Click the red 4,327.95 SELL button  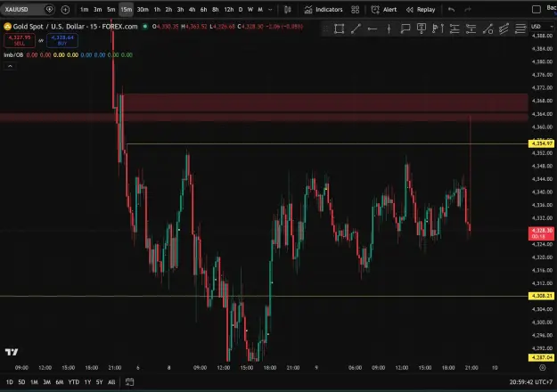click(x=20, y=40)
